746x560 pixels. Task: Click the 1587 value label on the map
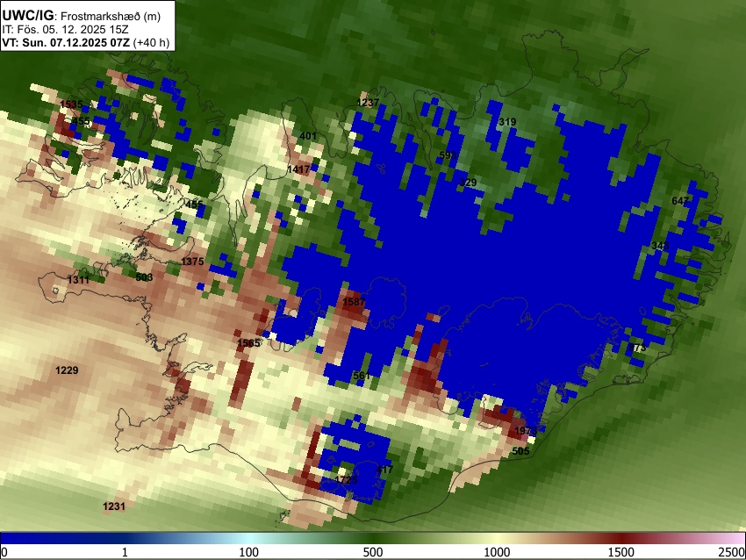tap(354, 302)
